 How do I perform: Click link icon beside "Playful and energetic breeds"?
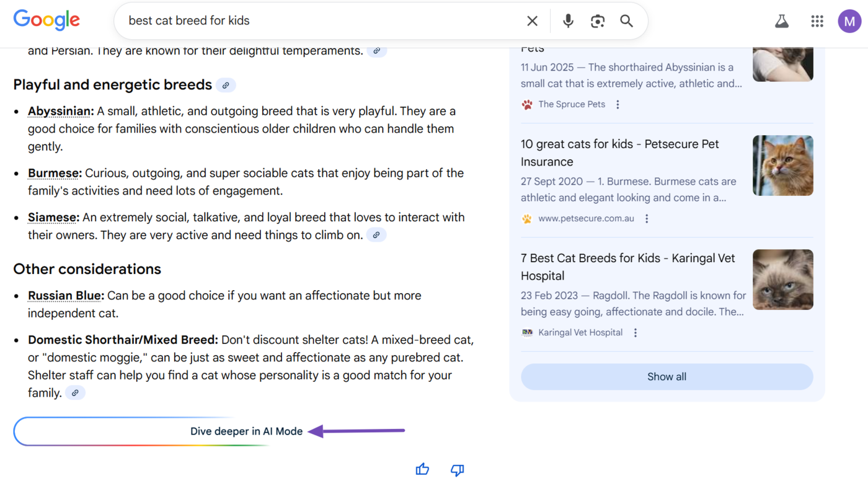click(x=226, y=85)
